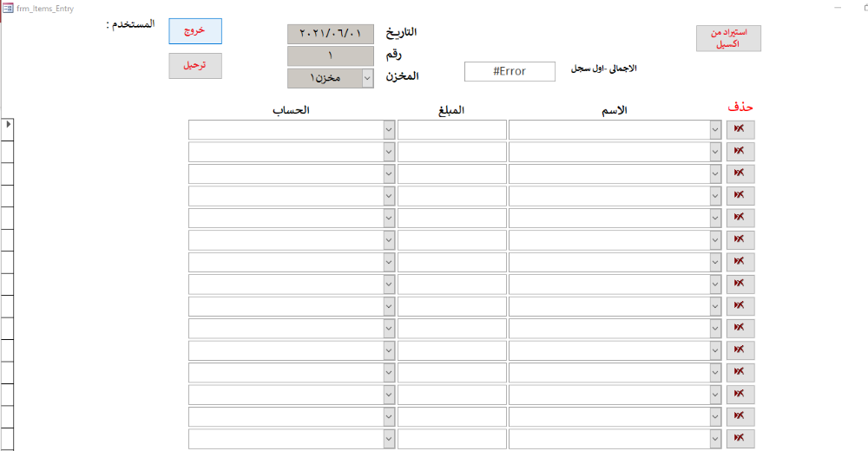The width and height of the screenshot is (868, 451).
Task: Click the المبلغ column header label
Action: click(x=451, y=110)
